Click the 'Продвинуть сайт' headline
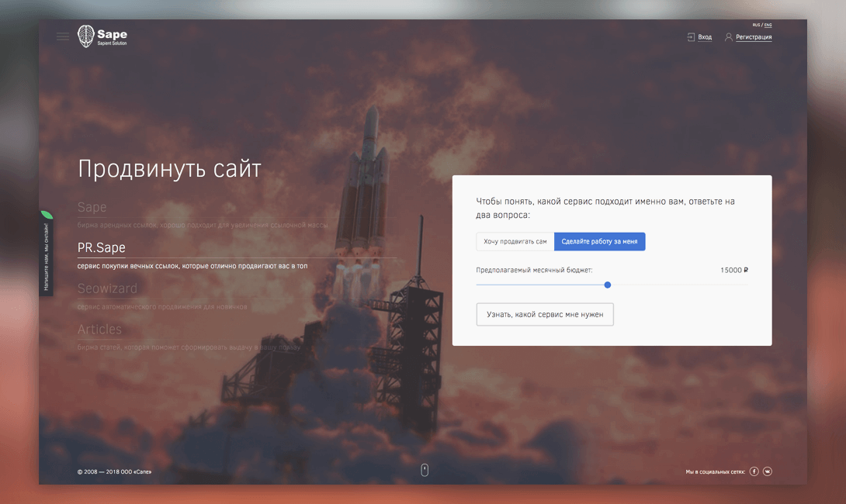 tap(169, 169)
